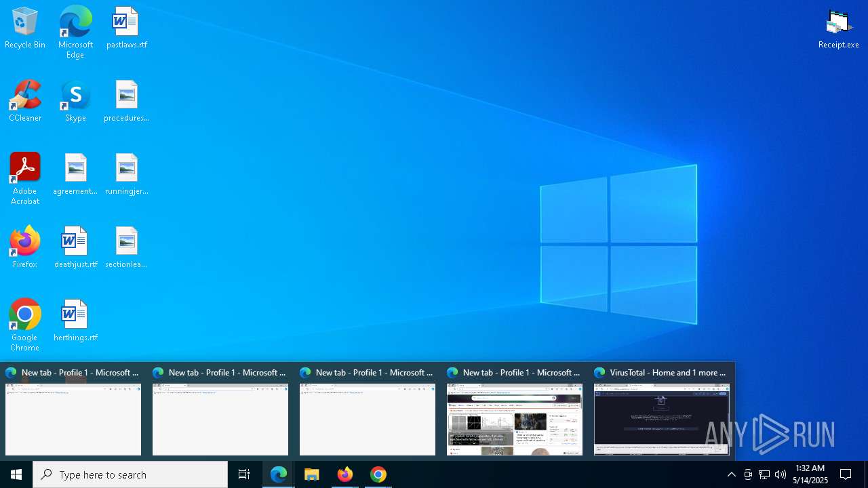Switch to the VirusTotal Edge window preview

[x=662, y=420]
